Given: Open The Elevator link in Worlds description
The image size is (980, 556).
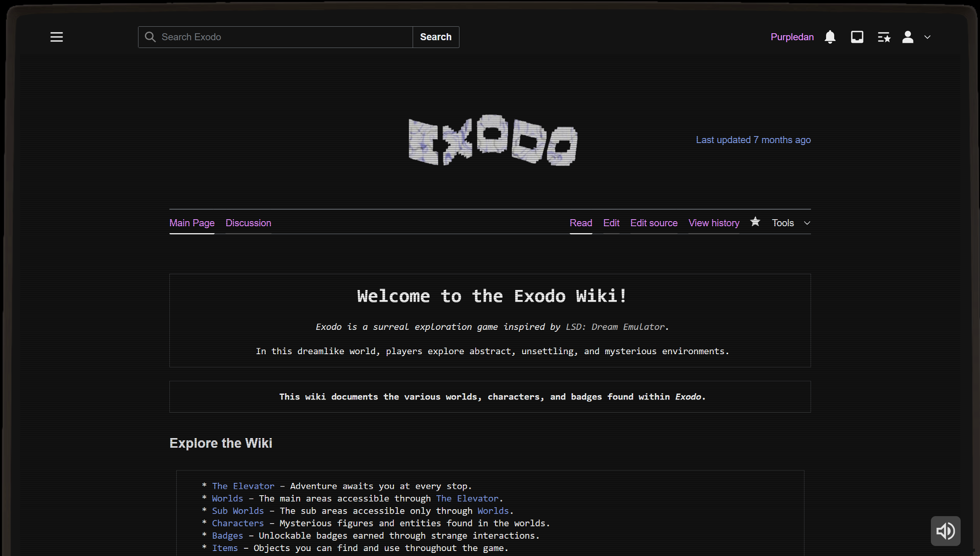Looking at the screenshot, I should 467,498.
